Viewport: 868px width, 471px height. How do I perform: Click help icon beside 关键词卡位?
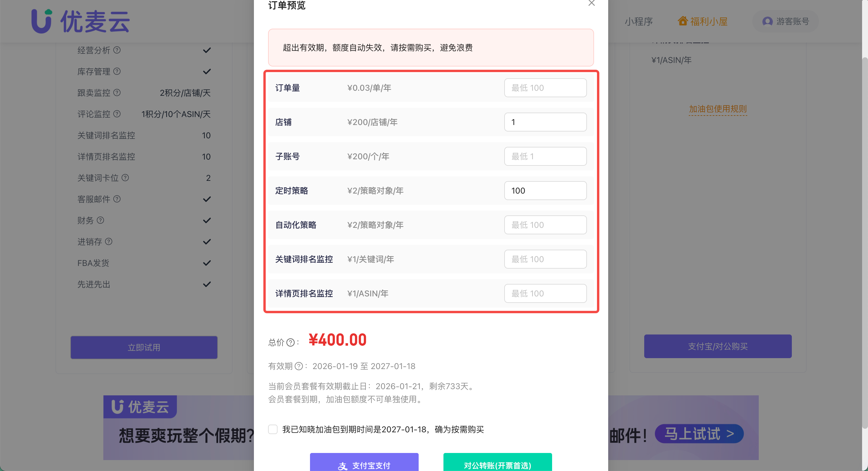(125, 178)
